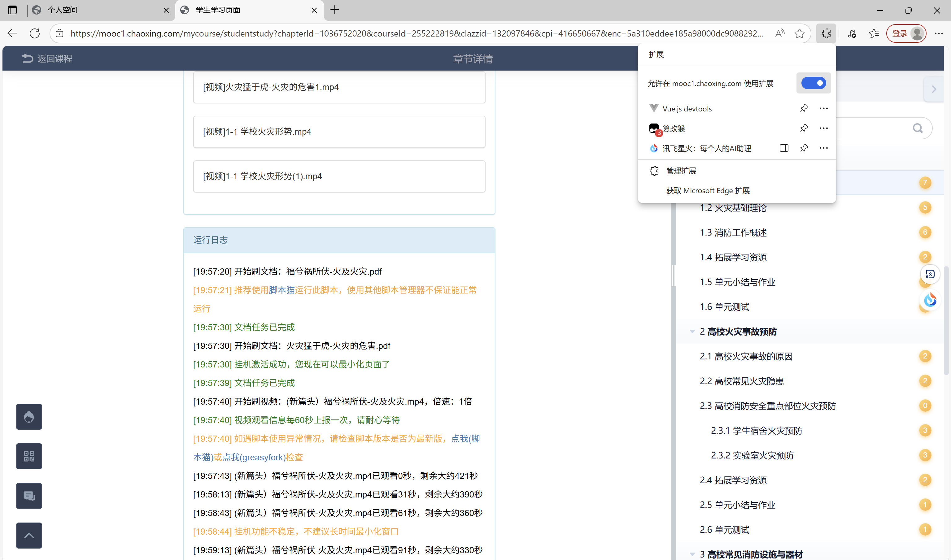Open more options for 篡改猴 extension
This screenshot has height=560, width=951.
point(823,128)
